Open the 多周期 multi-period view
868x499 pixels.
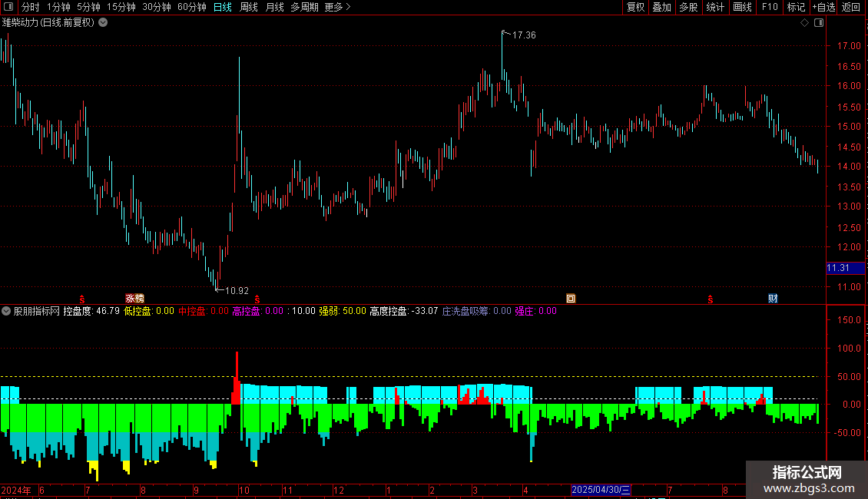coord(304,7)
